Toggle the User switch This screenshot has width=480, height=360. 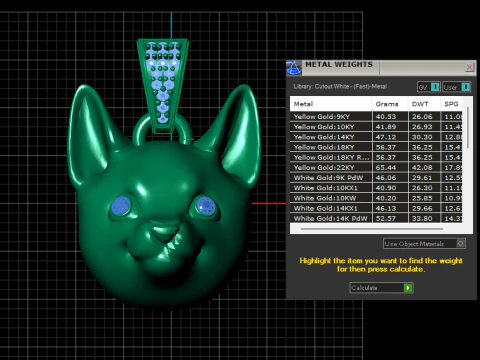pos(456,87)
